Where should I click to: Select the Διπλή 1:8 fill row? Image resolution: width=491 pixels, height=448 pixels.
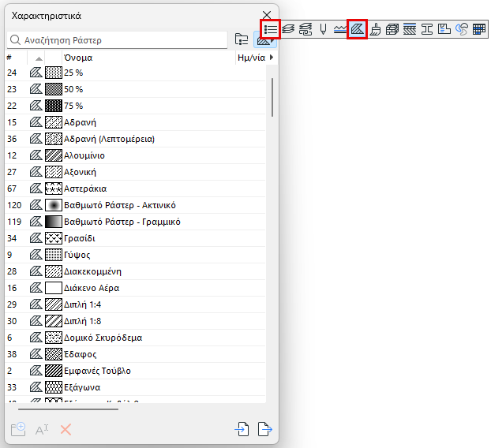pos(135,321)
